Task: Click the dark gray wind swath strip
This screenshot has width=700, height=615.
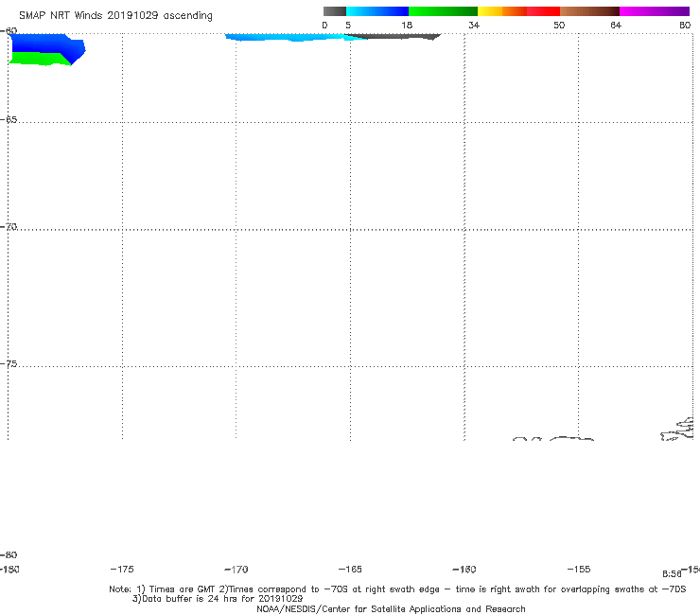Action: click(395, 36)
